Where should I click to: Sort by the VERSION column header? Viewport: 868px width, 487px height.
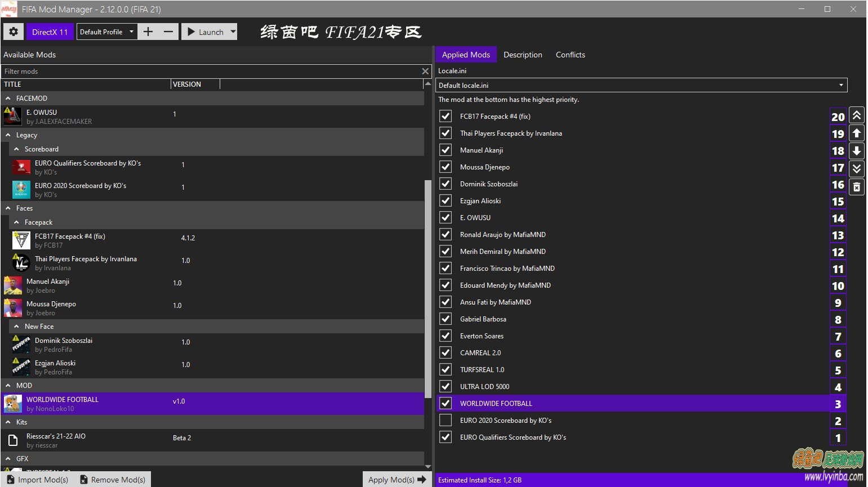tap(195, 84)
